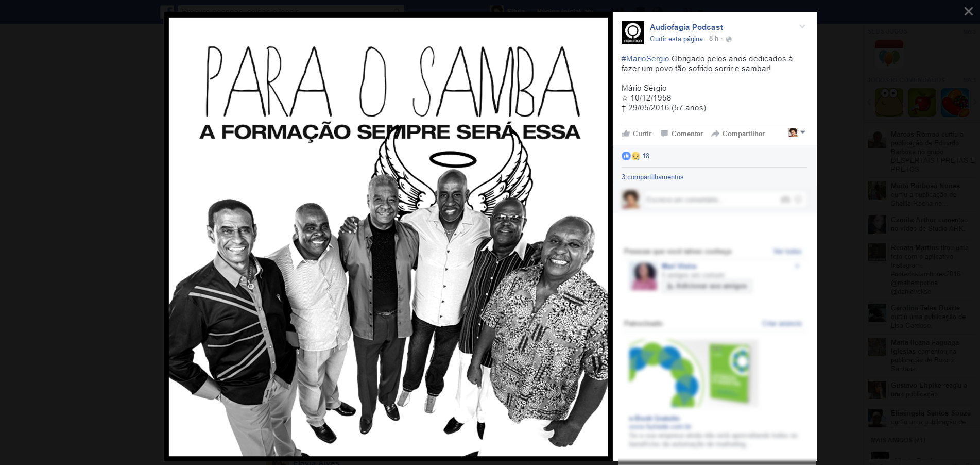The height and width of the screenshot is (465, 980).
Task: Close the photo viewer overlay
Action: (x=968, y=11)
